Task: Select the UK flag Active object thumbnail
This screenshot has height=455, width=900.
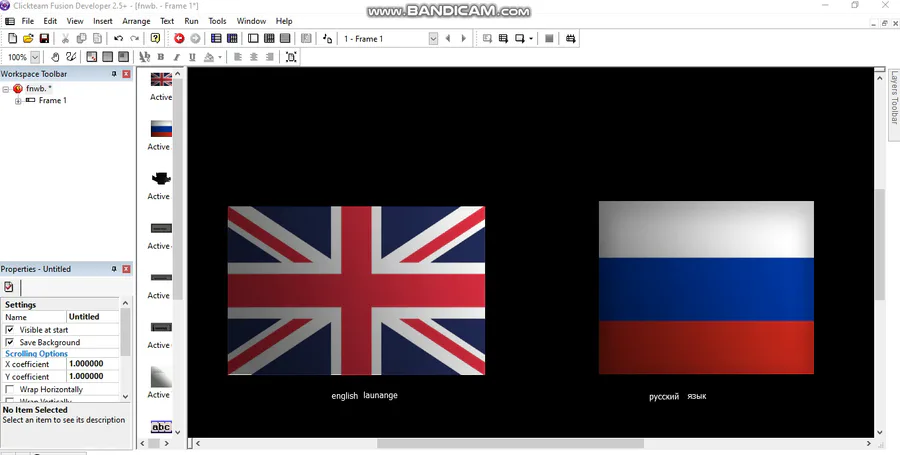Action: coord(161,79)
